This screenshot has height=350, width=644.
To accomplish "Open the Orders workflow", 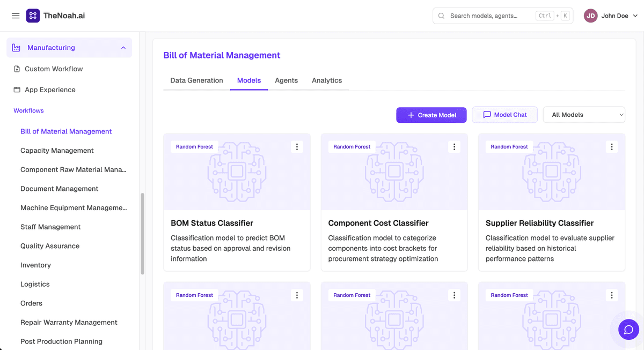I will coord(31,303).
